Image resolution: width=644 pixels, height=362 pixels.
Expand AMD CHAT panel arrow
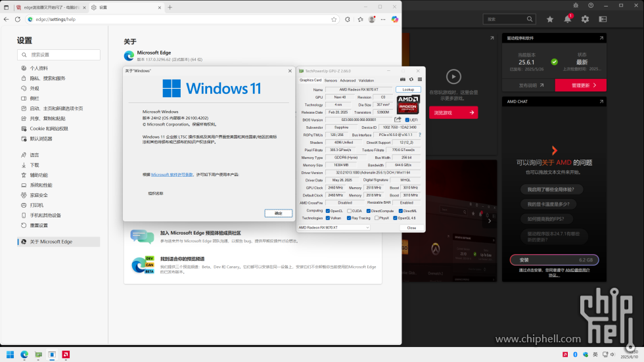click(x=601, y=101)
